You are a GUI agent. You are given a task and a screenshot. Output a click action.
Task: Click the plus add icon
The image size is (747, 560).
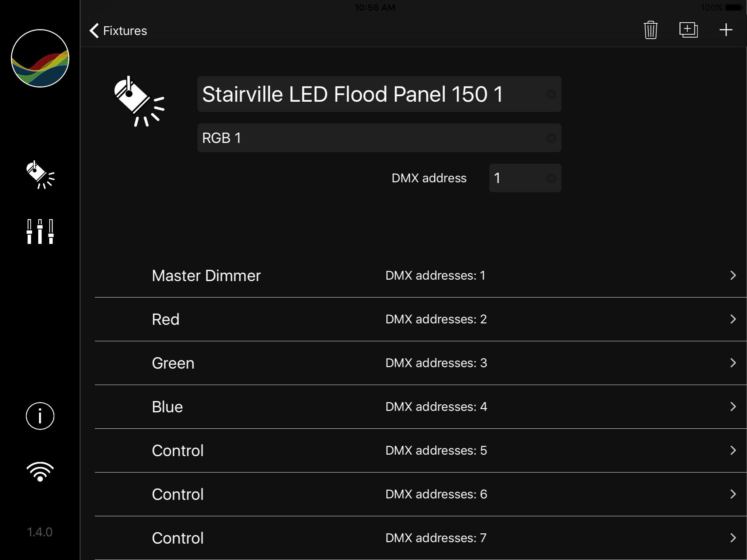pos(726,30)
